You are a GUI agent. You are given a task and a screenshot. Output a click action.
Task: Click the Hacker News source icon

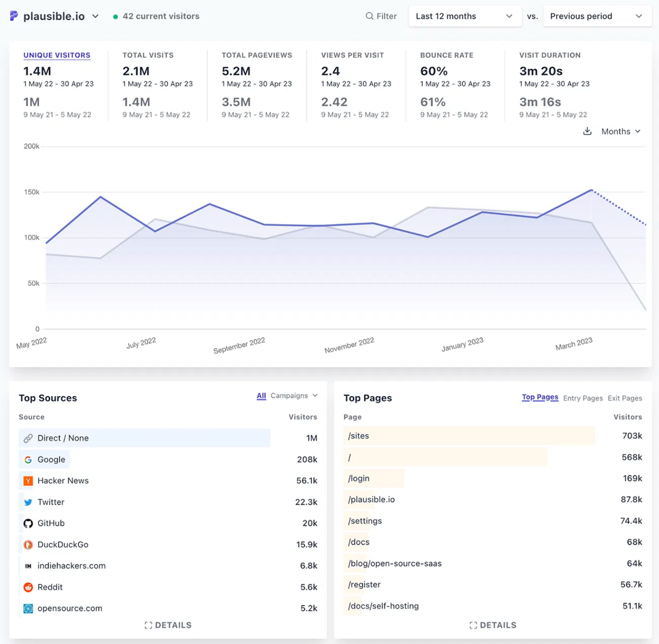click(28, 481)
